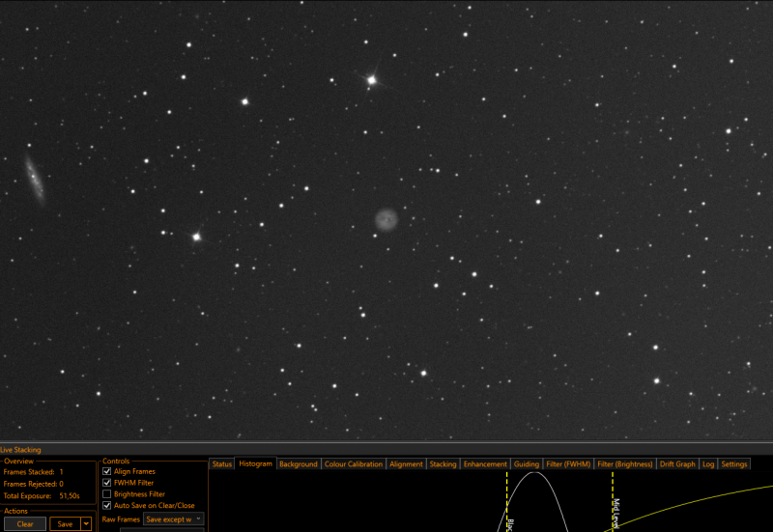
Task: Click the Frames Rejected count
Action: pyautogui.click(x=61, y=484)
